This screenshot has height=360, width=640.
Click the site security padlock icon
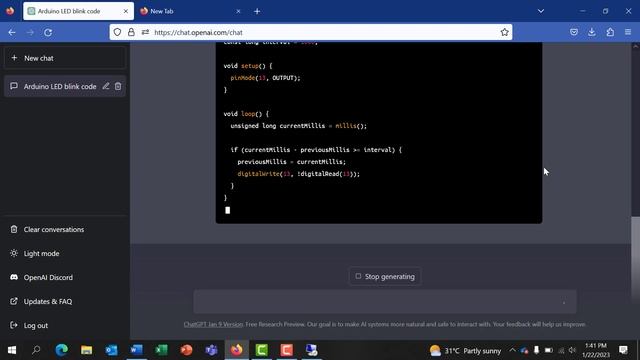coord(131,32)
